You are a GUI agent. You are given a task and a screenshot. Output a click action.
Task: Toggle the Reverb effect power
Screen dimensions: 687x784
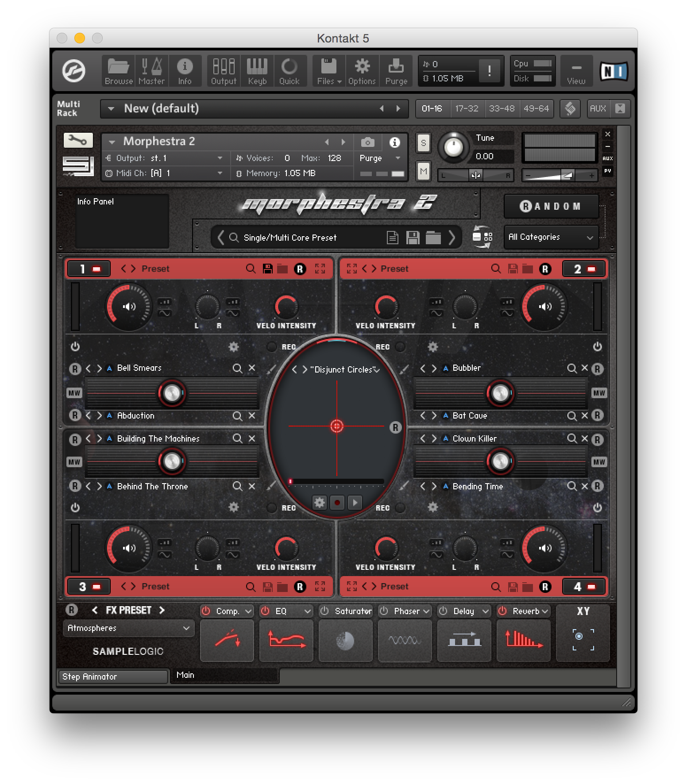click(502, 611)
